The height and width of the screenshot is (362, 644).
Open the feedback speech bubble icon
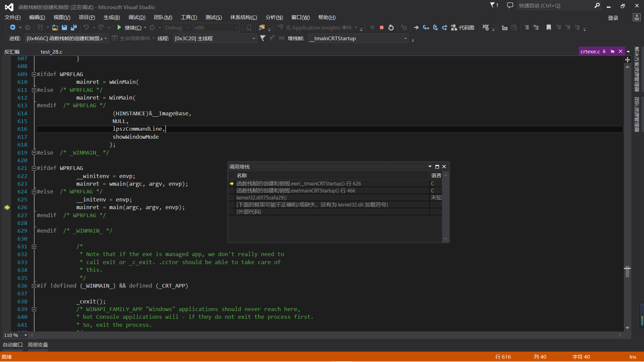(x=510, y=5)
